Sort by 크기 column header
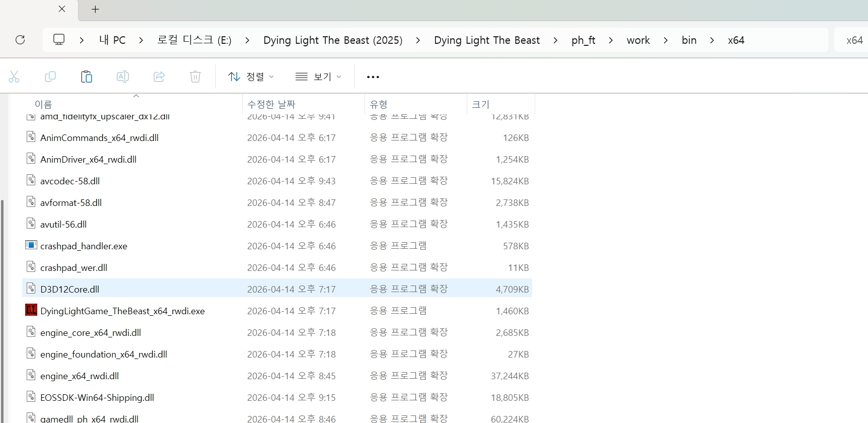 click(x=480, y=104)
